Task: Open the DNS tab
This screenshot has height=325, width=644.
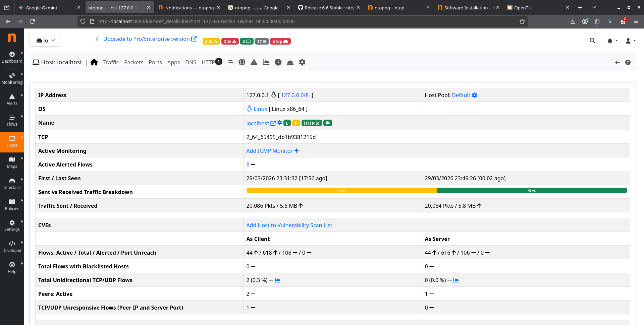Action: (191, 62)
